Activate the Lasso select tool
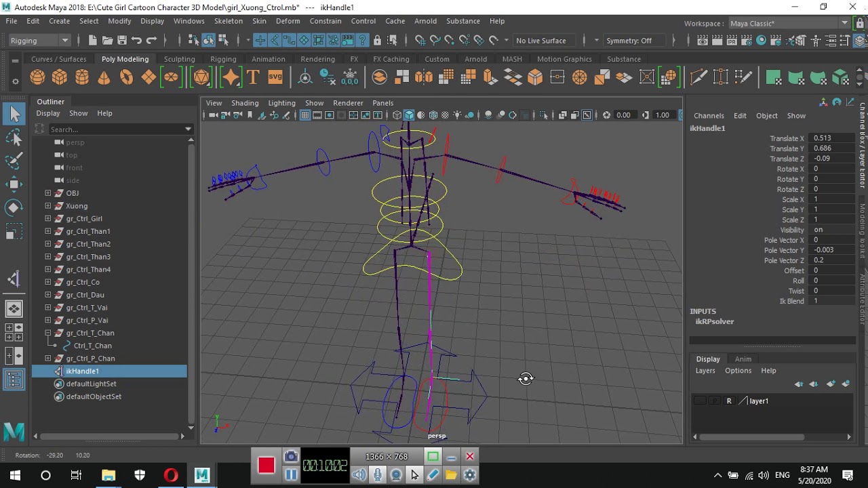The width and height of the screenshot is (868, 488). (x=14, y=138)
